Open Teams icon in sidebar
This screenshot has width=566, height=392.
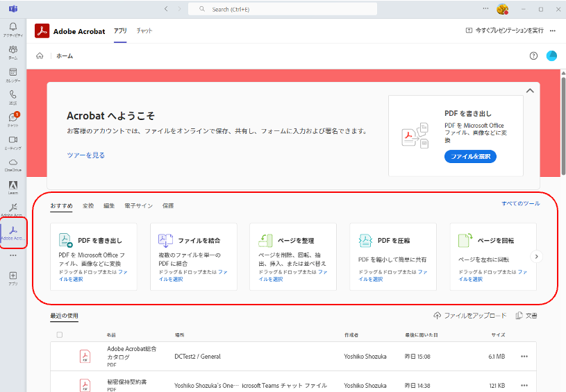point(13,52)
